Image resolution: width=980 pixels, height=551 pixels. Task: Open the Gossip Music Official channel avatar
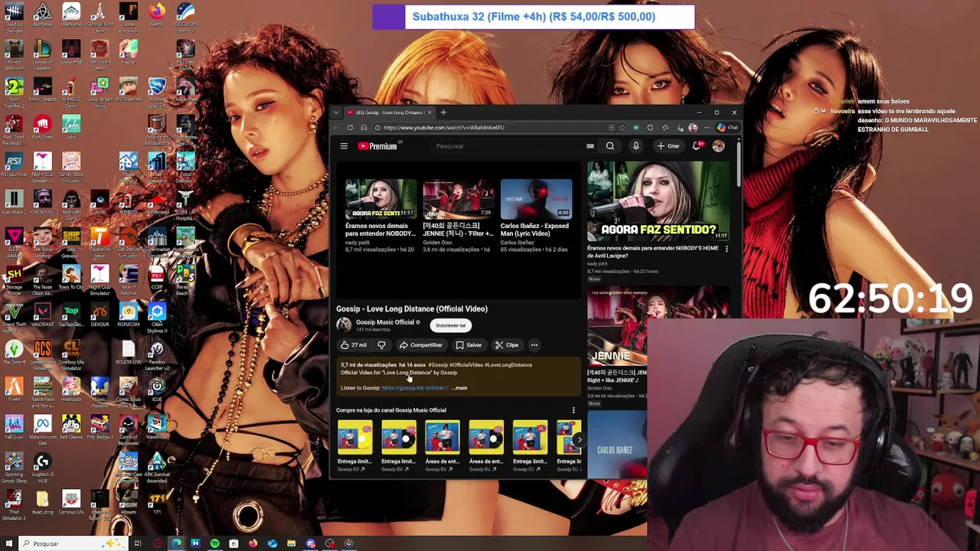[344, 325]
